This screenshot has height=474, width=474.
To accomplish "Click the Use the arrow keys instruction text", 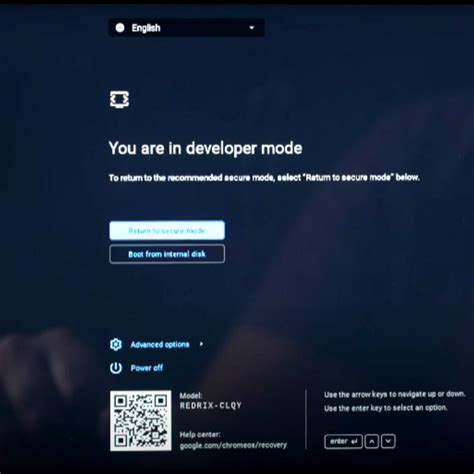I will (394, 394).
